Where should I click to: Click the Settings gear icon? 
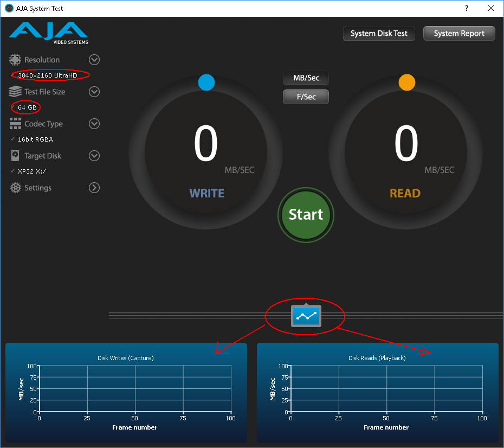15,188
